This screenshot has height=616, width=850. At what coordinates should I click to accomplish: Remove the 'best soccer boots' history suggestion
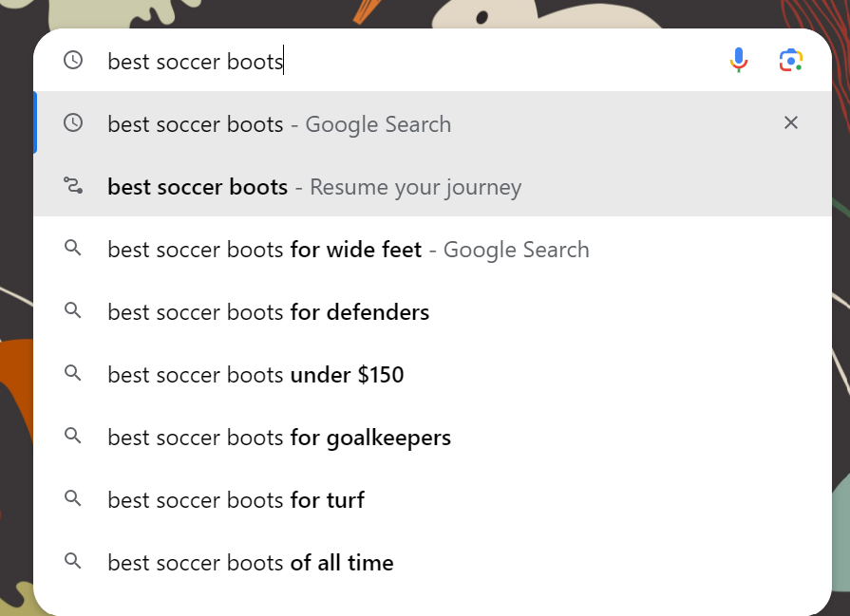pyautogui.click(x=791, y=123)
